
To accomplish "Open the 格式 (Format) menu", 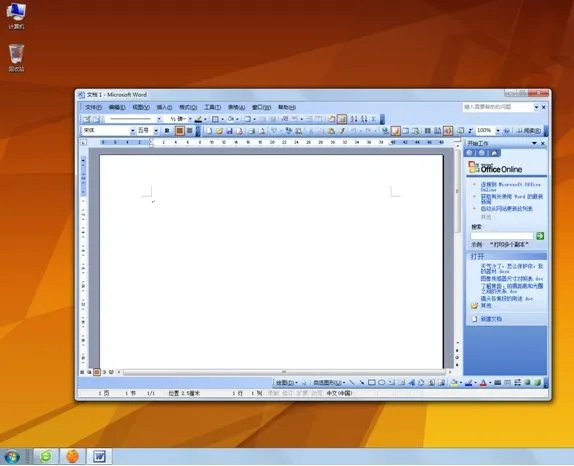I will (188, 107).
